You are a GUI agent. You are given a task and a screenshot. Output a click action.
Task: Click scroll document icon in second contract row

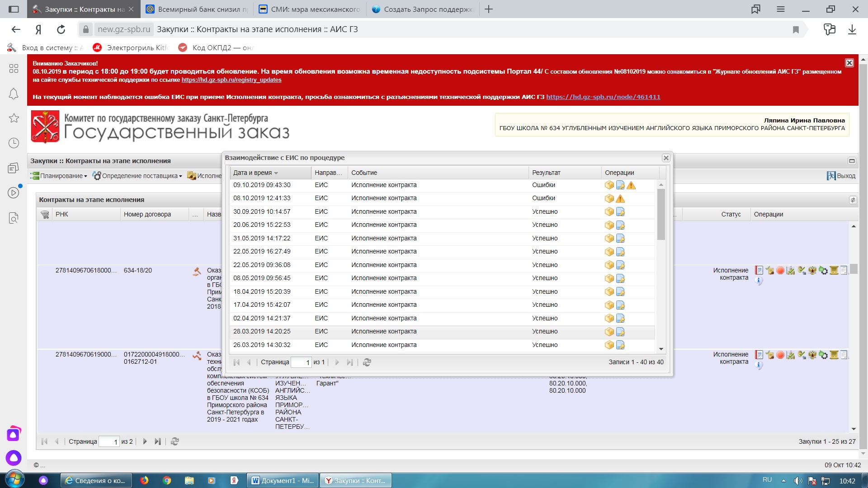coord(834,355)
